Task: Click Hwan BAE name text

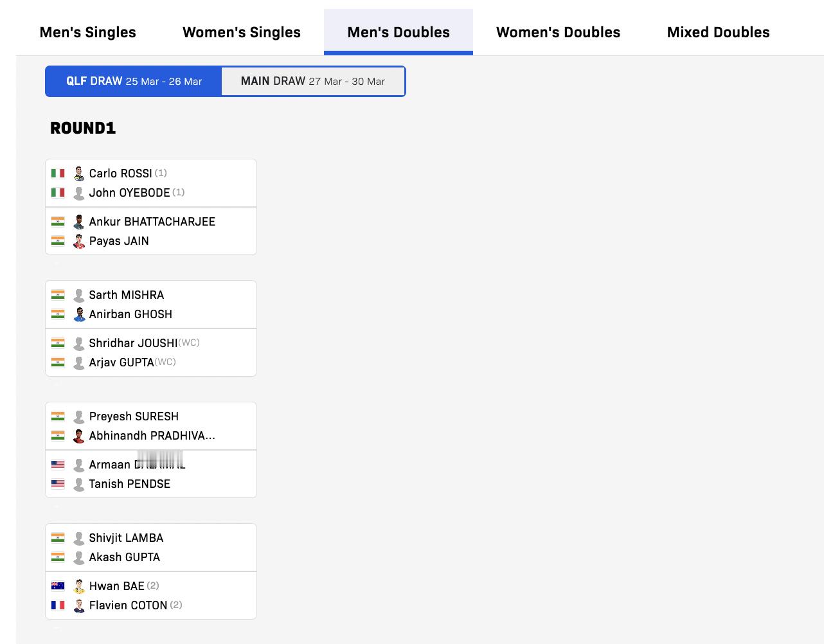Action: 116,586
